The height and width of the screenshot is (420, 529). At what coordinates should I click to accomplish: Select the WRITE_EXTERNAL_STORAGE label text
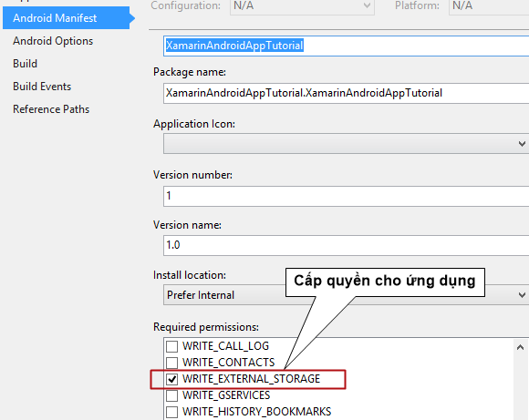252,379
